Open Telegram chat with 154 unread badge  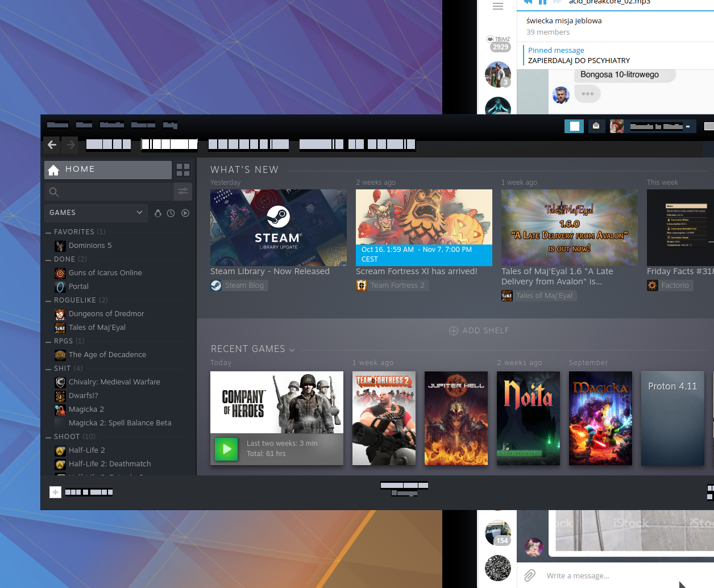pyautogui.click(x=498, y=533)
